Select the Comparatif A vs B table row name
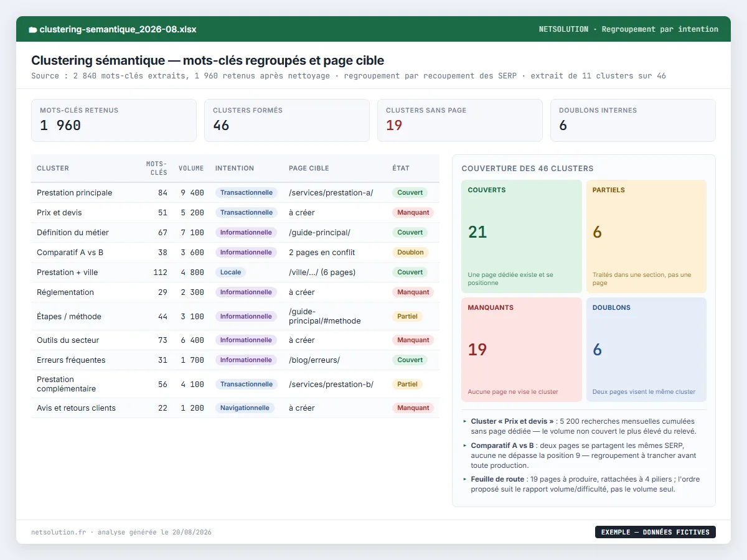 point(70,253)
